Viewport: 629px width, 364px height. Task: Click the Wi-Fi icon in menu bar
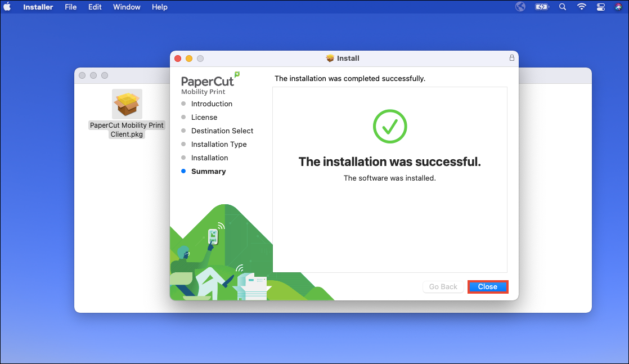581,7
